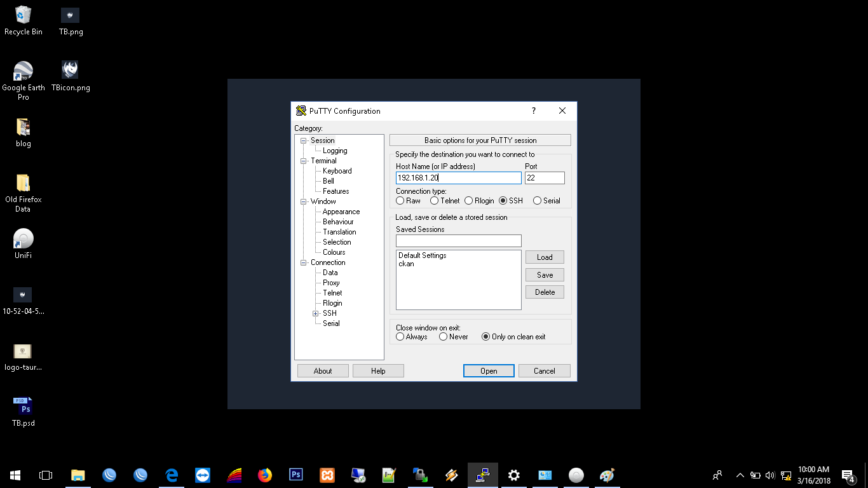Open the Logging category
Image resolution: width=868 pixels, height=488 pixels.
click(335, 151)
